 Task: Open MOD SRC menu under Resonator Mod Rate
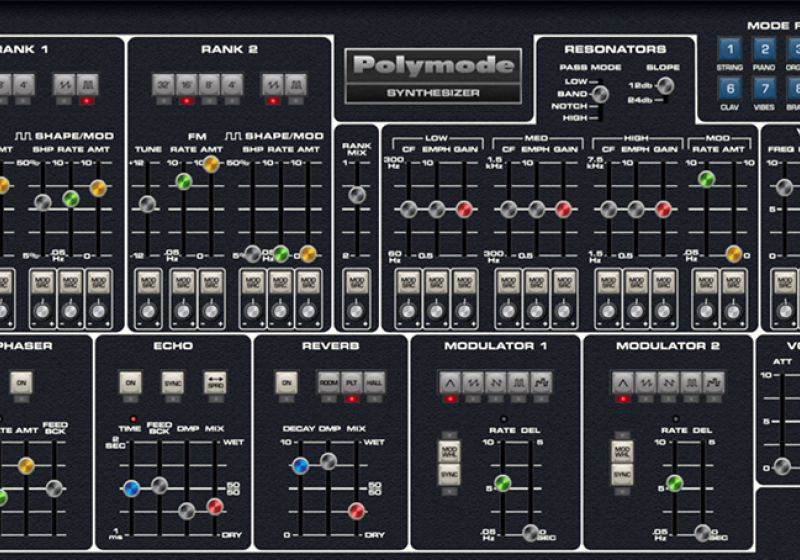(x=706, y=283)
